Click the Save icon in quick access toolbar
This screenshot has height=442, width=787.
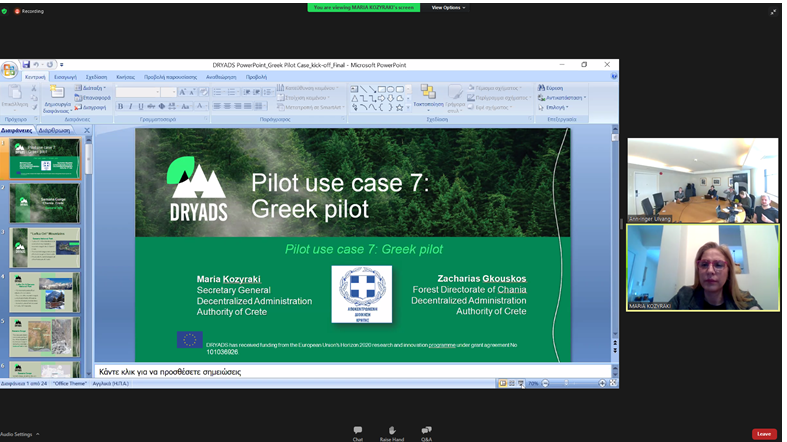click(x=26, y=64)
